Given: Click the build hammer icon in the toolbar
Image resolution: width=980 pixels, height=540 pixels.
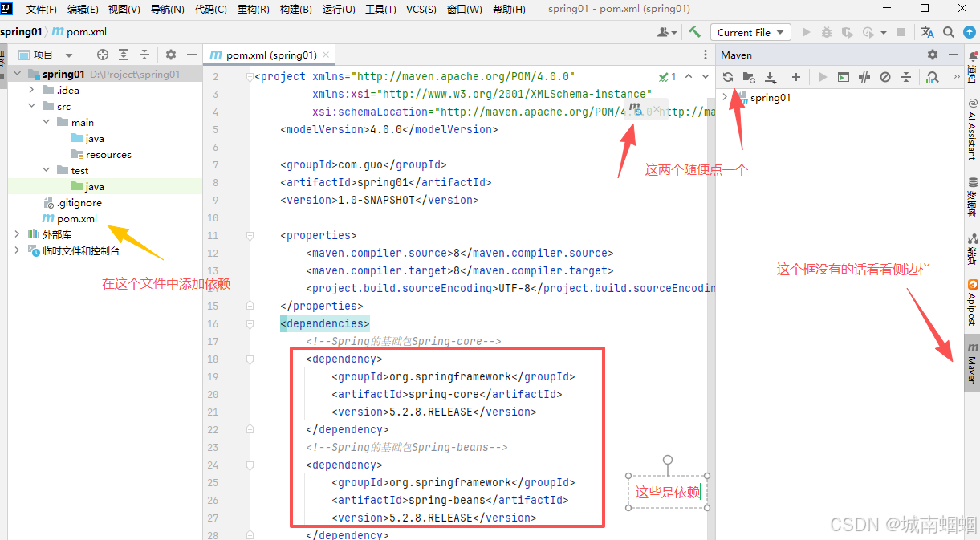Looking at the screenshot, I should click(695, 32).
